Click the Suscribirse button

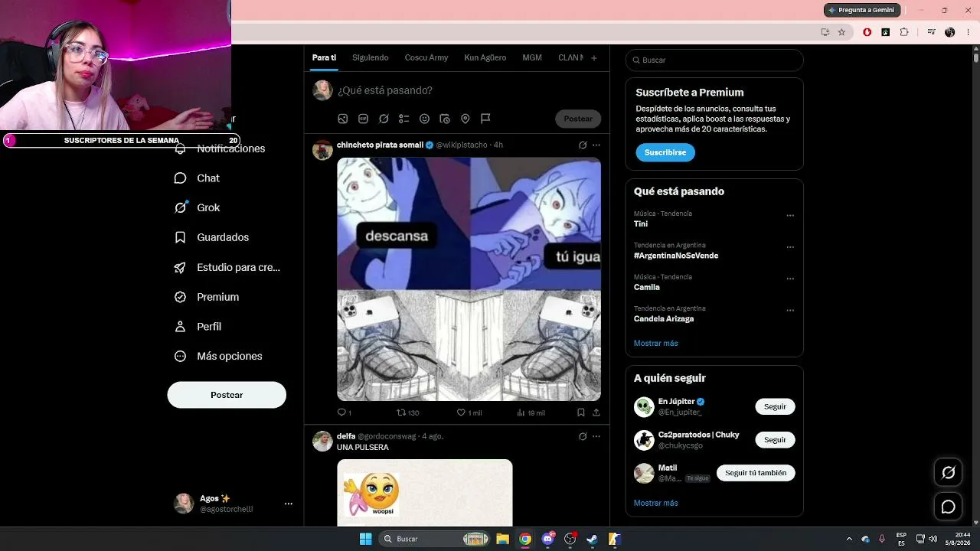click(x=665, y=152)
